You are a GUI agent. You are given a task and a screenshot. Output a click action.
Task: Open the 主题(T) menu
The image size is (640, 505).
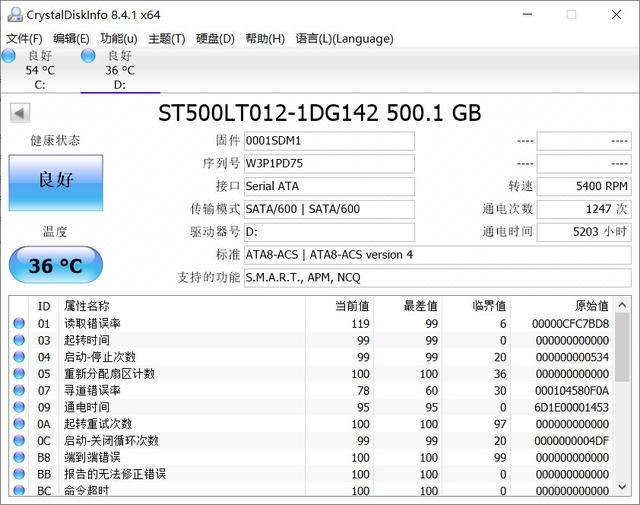pos(166,38)
